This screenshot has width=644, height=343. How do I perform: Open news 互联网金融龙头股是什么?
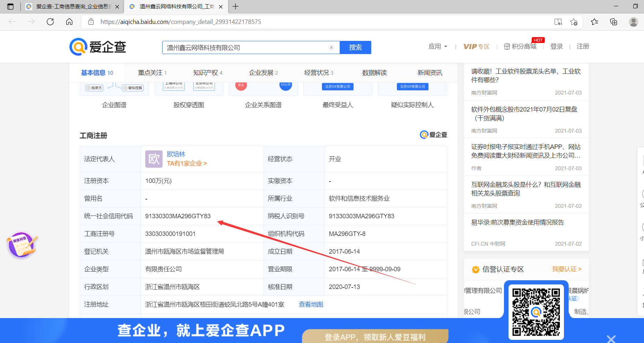[x=526, y=189]
